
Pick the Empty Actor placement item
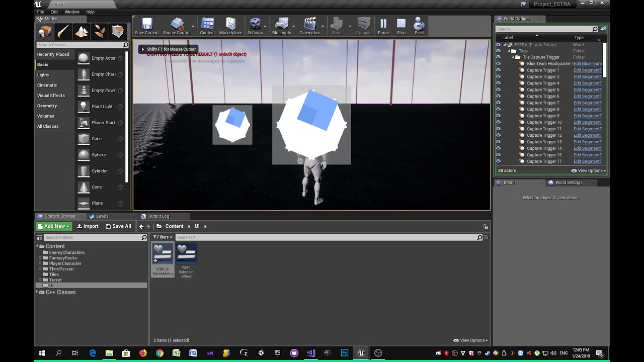coord(101,58)
